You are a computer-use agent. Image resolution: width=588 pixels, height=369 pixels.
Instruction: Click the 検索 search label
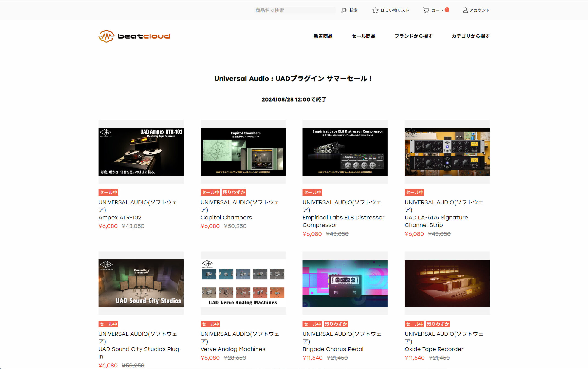tap(353, 10)
